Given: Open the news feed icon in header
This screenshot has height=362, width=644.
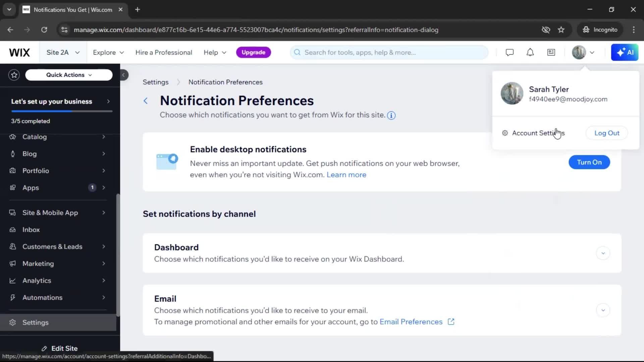Looking at the screenshot, I should (x=551, y=53).
